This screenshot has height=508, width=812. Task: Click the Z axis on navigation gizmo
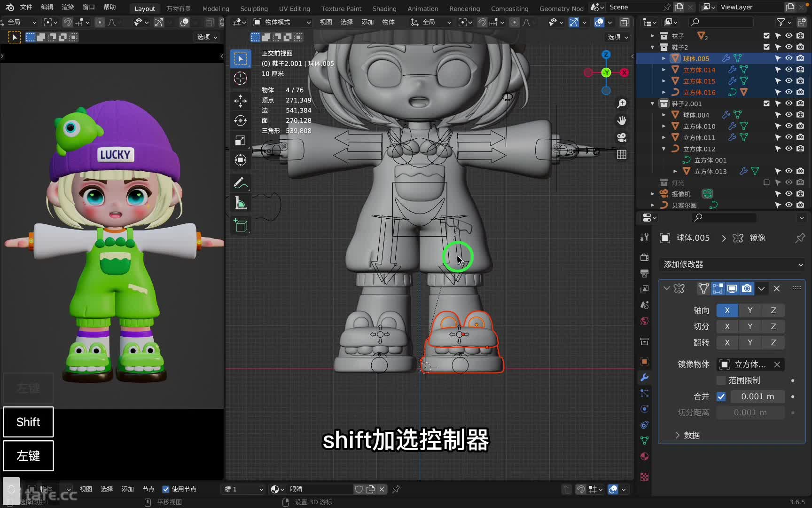coord(606,55)
